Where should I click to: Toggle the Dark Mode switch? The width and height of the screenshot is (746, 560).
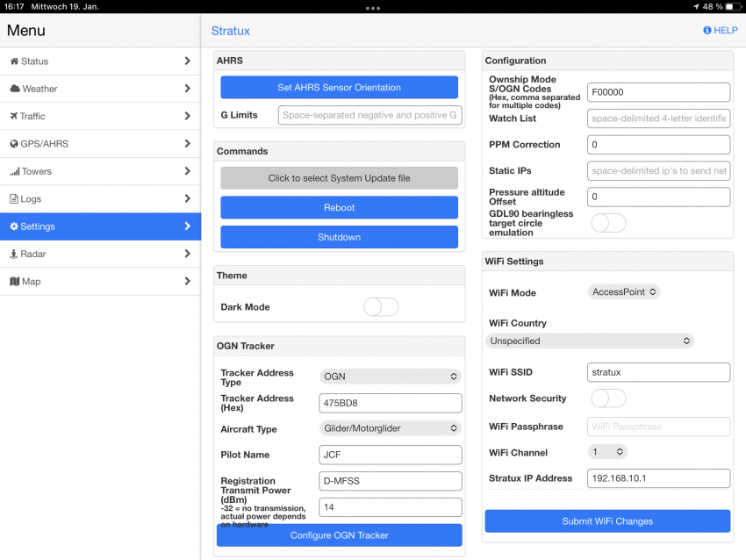click(x=381, y=307)
